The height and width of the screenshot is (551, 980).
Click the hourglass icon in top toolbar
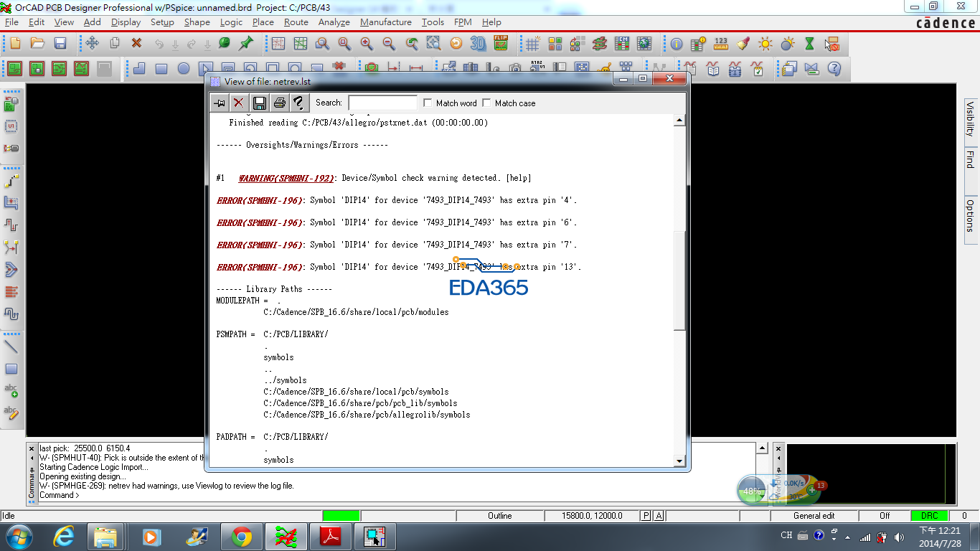tap(810, 43)
